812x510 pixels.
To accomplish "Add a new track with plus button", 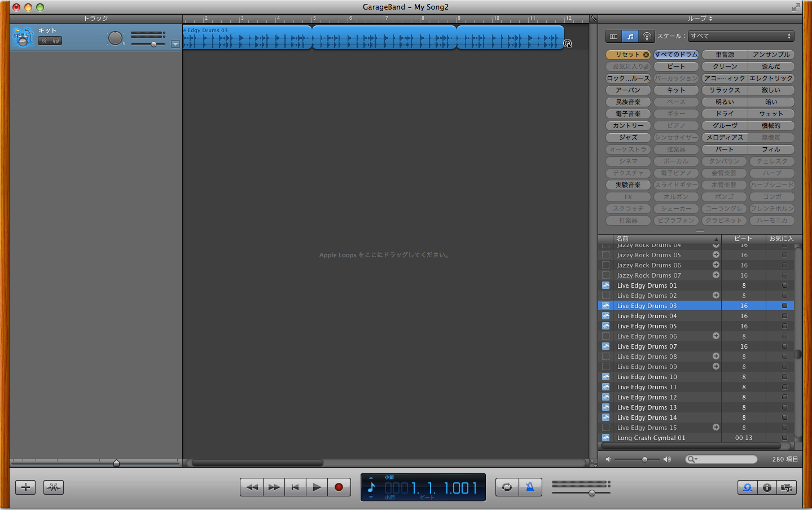I will pyautogui.click(x=25, y=487).
